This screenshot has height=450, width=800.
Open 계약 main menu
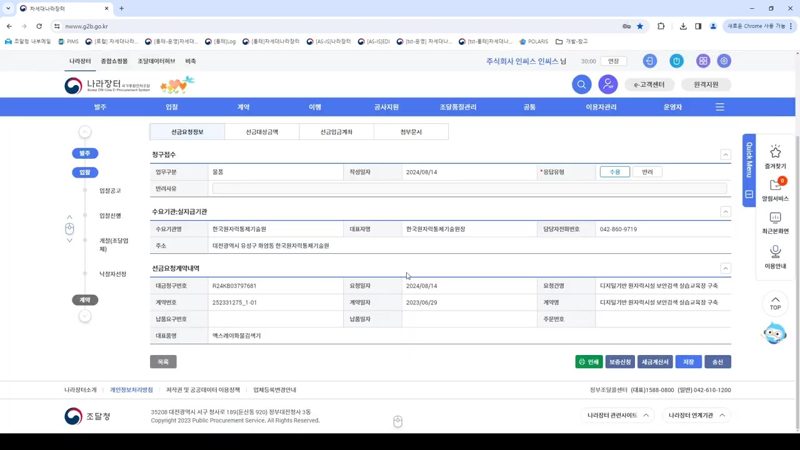pyautogui.click(x=243, y=107)
